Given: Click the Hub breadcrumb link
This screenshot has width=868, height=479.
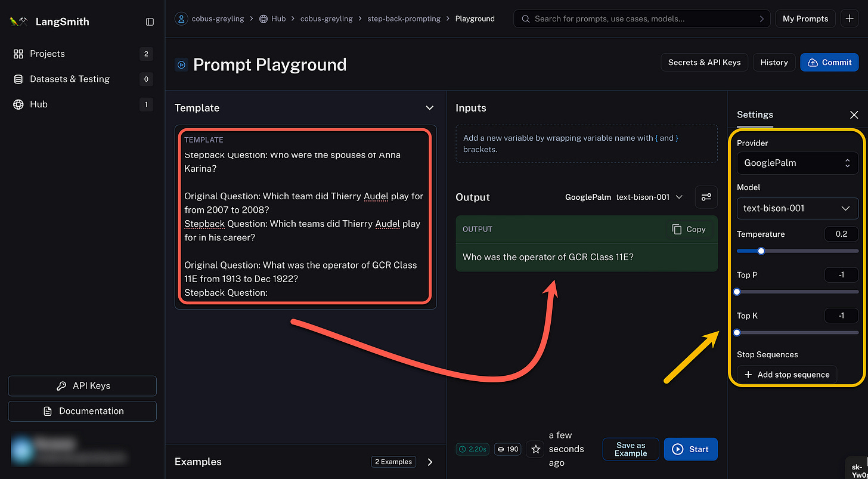Looking at the screenshot, I should coord(272,18).
